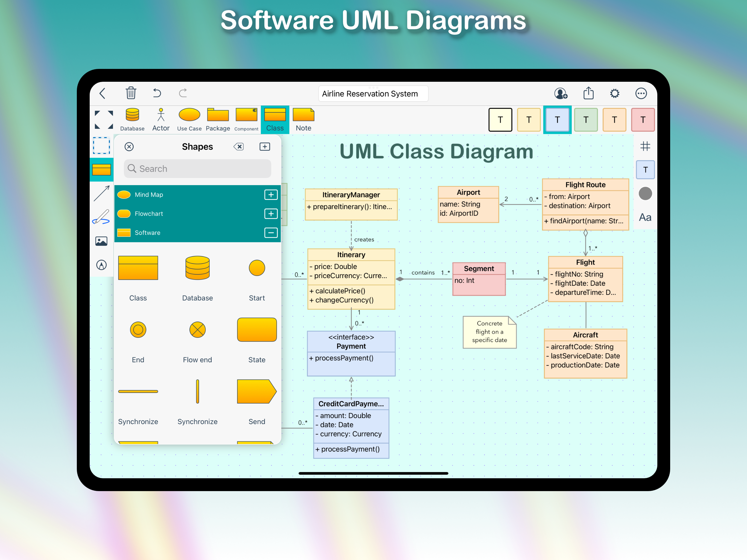
Task: Select the Aircraft class box
Action: click(585, 353)
